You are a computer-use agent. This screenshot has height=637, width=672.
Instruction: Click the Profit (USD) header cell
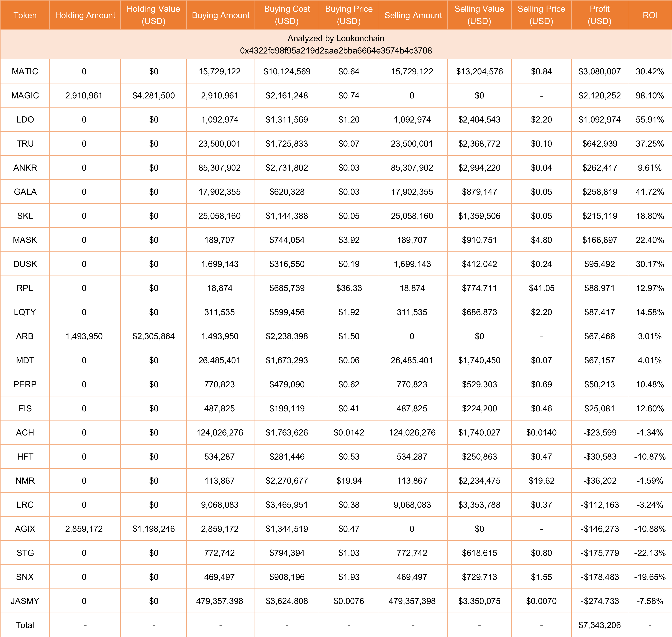pyautogui.click(x=599, y=15)
